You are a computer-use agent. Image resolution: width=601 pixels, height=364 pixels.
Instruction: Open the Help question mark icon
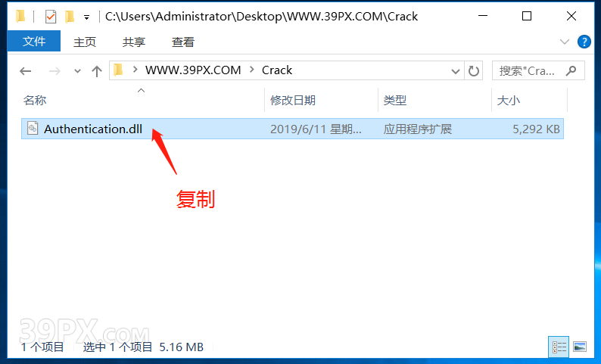coord(584,42)
